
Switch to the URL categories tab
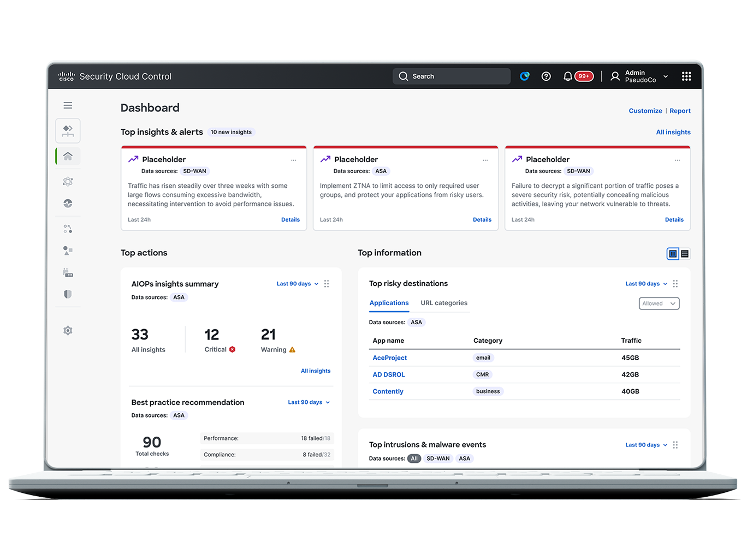443,303
